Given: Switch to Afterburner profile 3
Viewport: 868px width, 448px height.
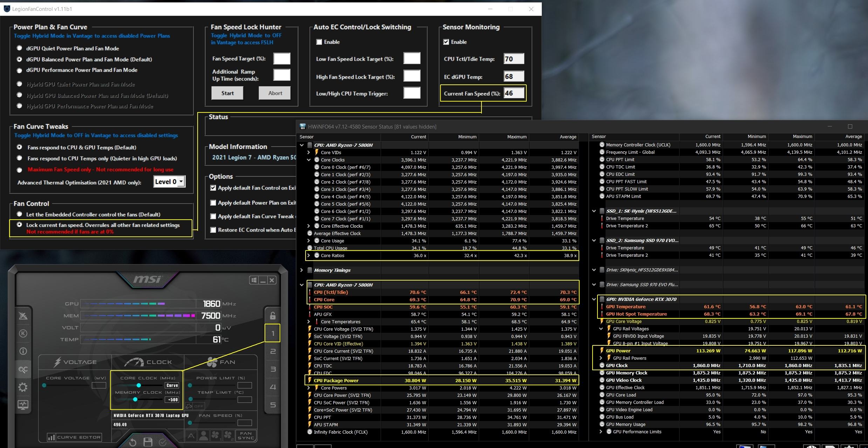Looking at the screenshot, I should [x=273, y=369].
